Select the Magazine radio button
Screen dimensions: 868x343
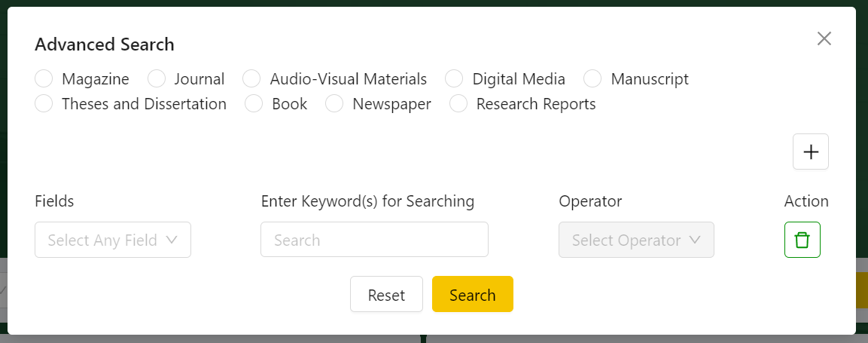44,79
